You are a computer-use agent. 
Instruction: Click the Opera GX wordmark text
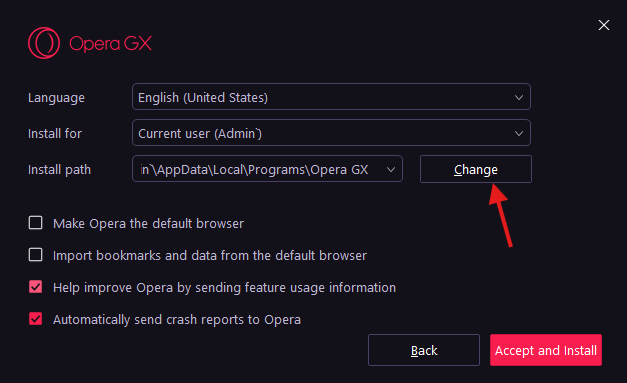point(110,44)
